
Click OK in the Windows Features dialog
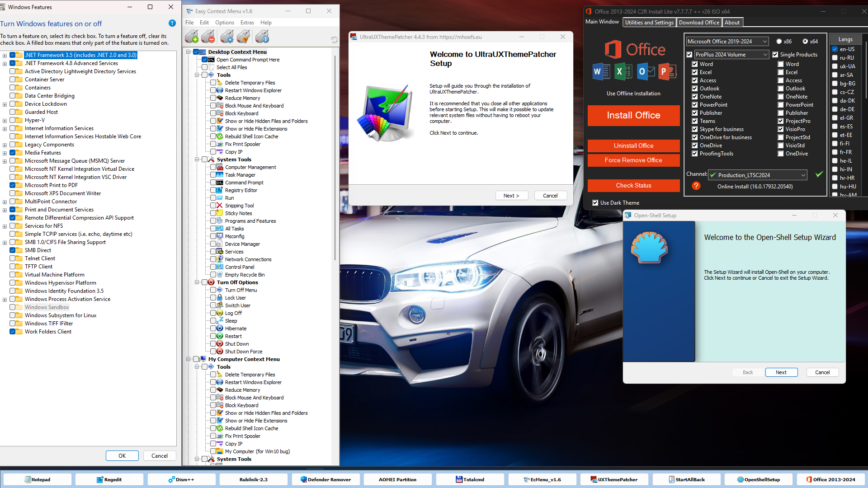(x=122, y=455)
